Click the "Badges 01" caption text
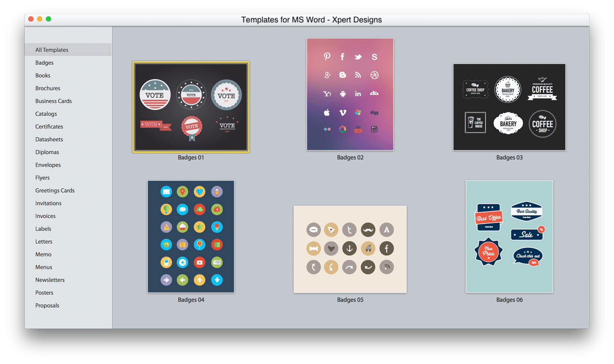Screen dimensions: 614x364 (x=191, y=157)
